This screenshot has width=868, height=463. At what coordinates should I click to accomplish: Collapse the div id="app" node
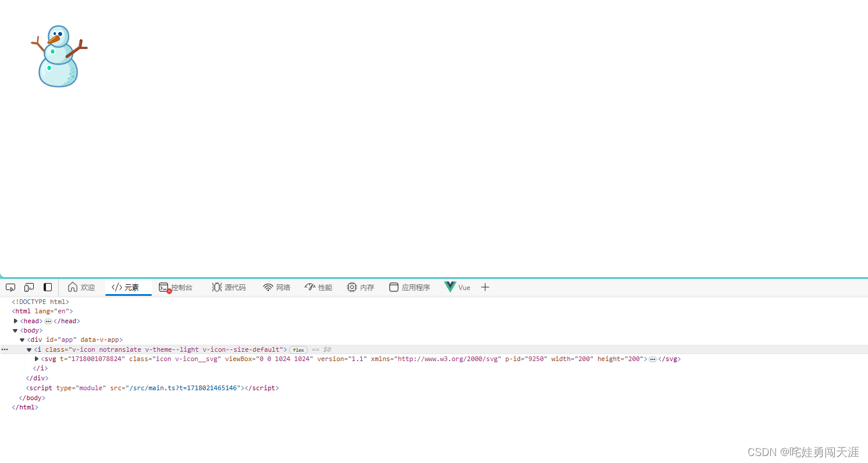tap(22, 340)
